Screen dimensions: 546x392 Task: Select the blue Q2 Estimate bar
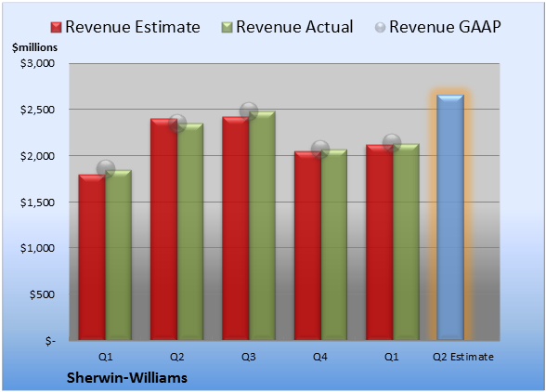(x=450, y=217)
